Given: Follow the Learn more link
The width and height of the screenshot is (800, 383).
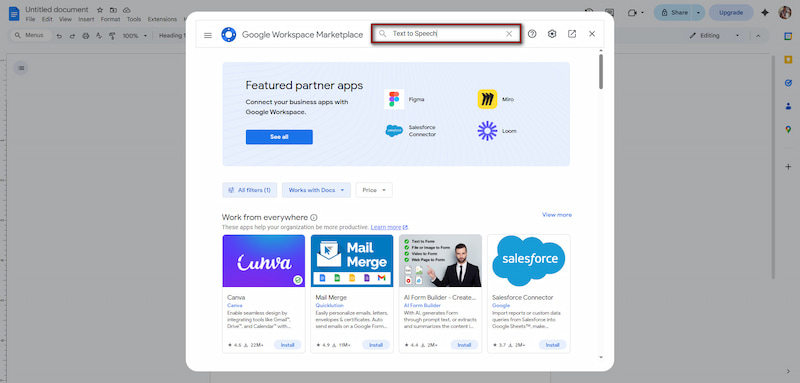Looking at the screenshot, I should pos(389,227).
